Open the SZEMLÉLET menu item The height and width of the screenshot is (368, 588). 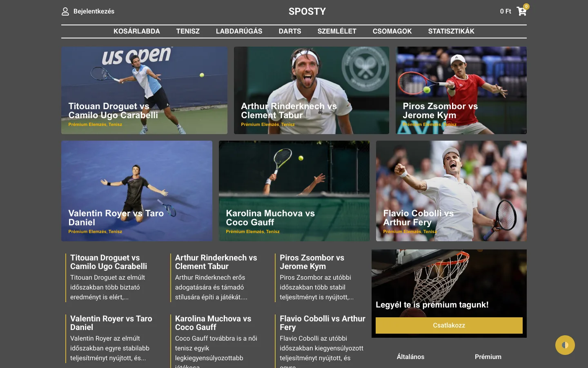click(337, 31)
